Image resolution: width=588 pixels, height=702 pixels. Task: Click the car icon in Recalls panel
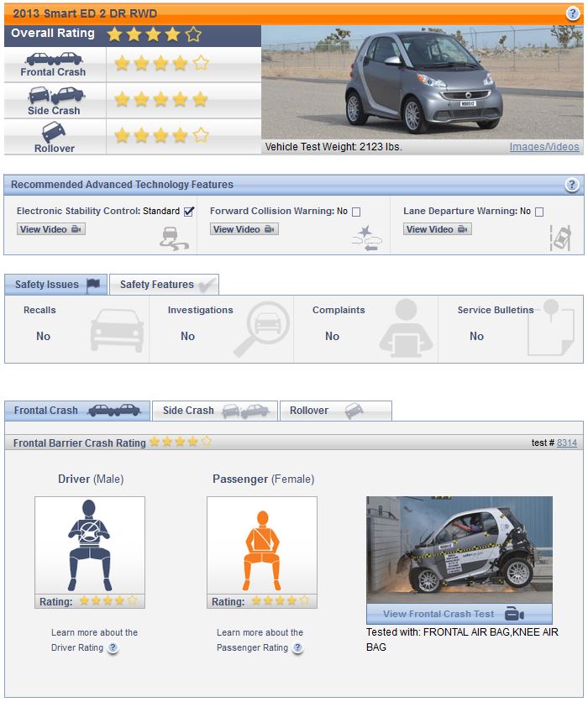point(117,330)
